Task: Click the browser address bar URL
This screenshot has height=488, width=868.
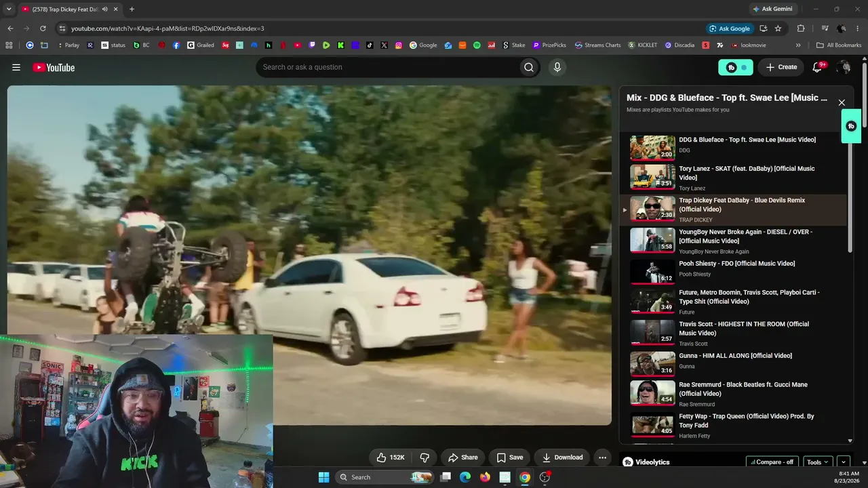Action: pyautogui.click(x=167, y=28)
